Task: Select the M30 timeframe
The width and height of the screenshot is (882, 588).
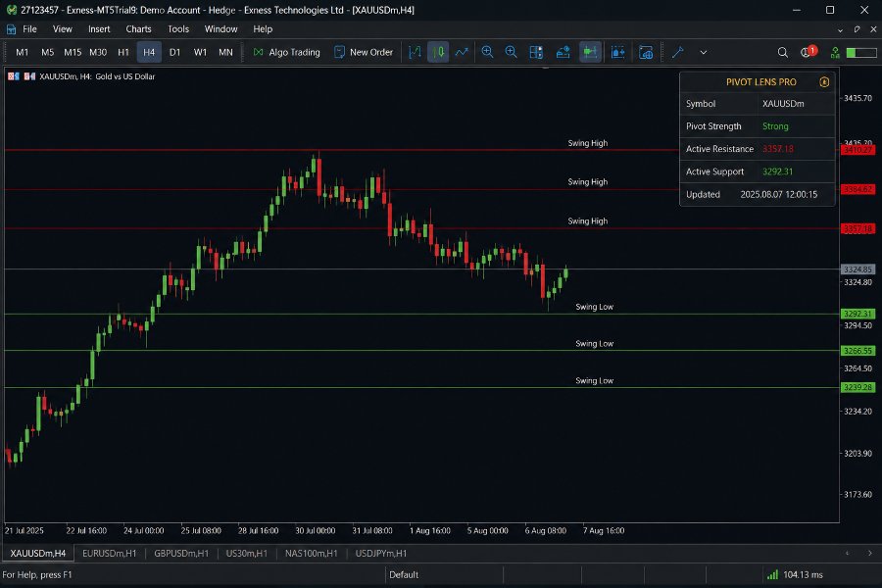Action: coord(98,52)
